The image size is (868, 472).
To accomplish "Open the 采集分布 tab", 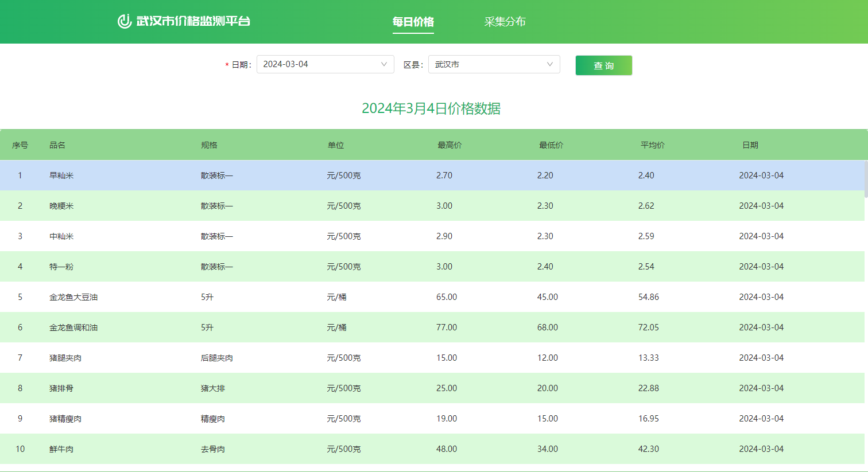I will click(x=505, y=22).
